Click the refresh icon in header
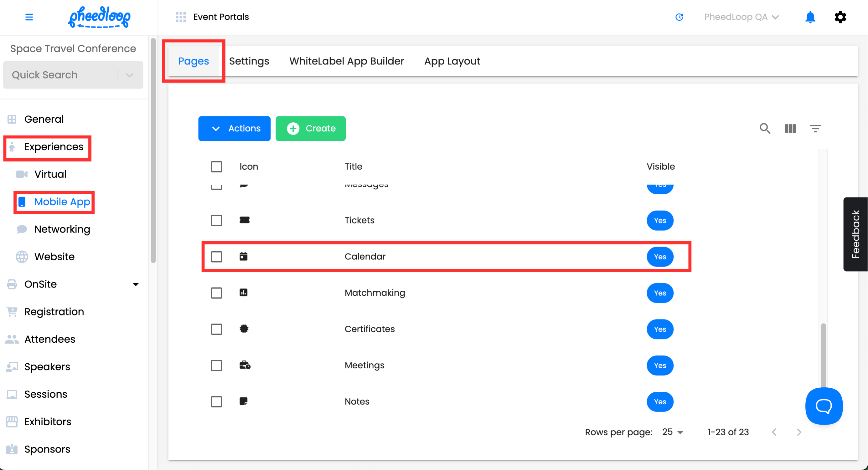The width and height of the screenshot is (868, 470). 679,17
